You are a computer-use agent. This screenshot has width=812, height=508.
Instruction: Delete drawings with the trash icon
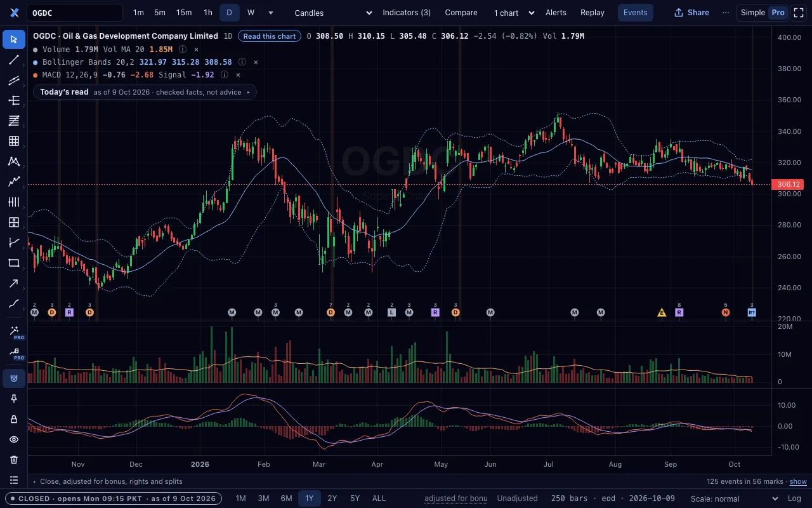click(14, 460)
